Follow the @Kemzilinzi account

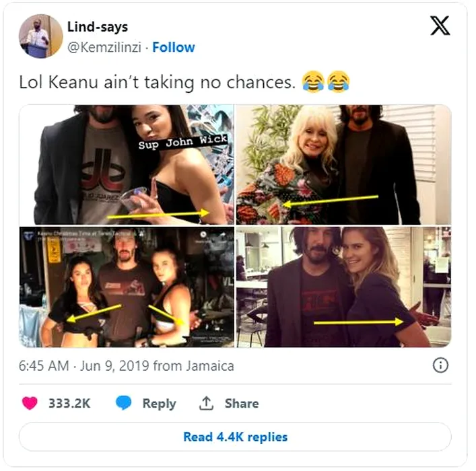click(174, 47)
